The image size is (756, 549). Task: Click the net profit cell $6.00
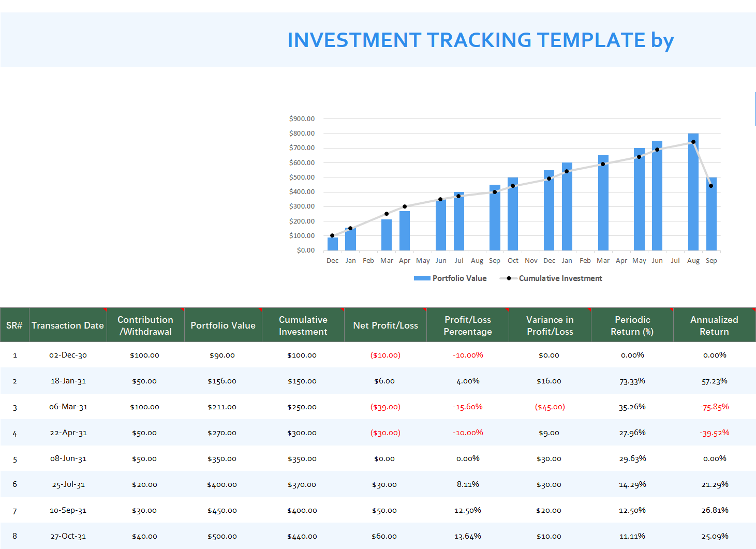point(384,381)
